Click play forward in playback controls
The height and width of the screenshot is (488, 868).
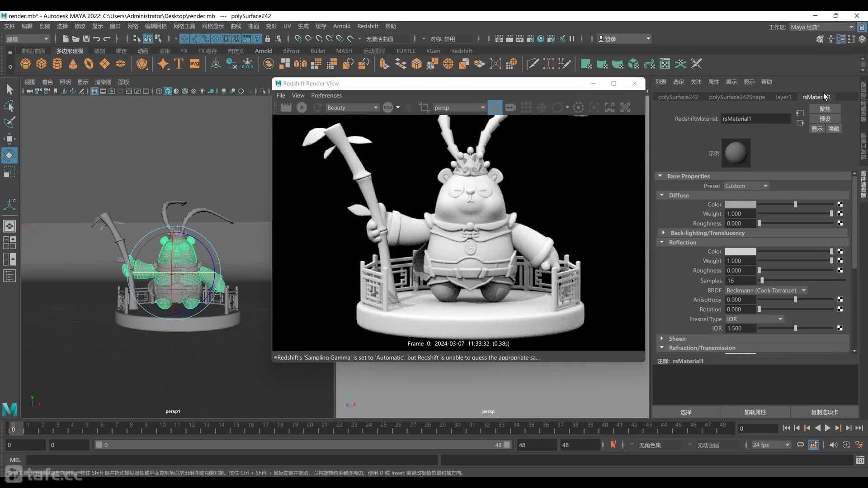827,428
